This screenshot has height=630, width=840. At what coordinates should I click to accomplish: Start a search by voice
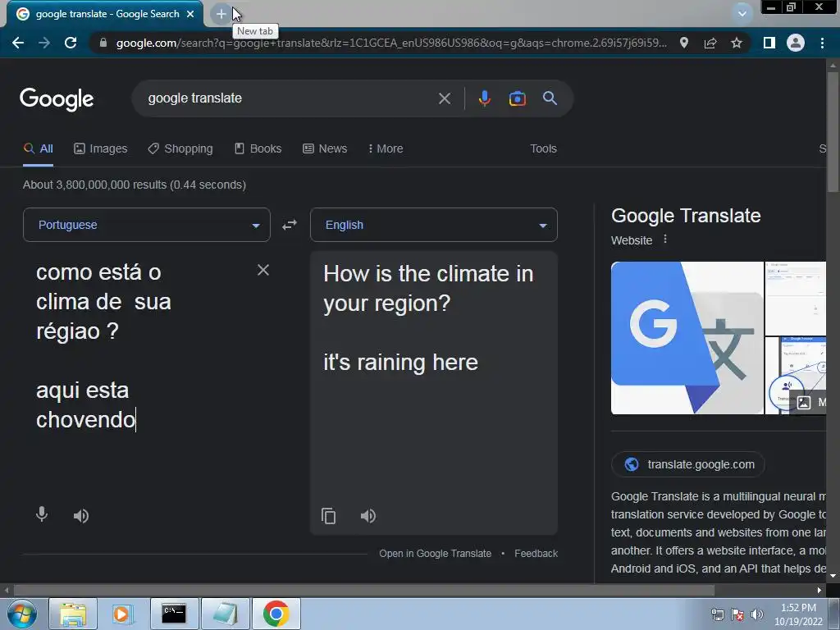484,98
